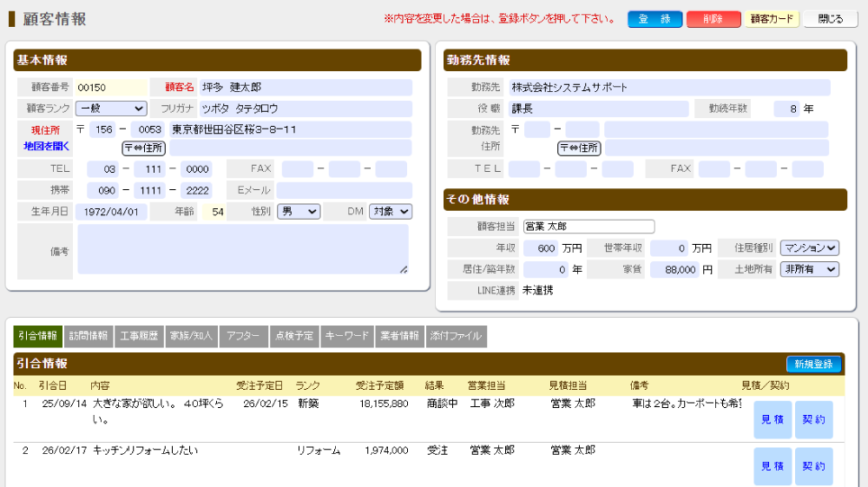868x487 pixels.
Task: Click the 生年月日 field 1972/04/01
Action: pos(111,212)
